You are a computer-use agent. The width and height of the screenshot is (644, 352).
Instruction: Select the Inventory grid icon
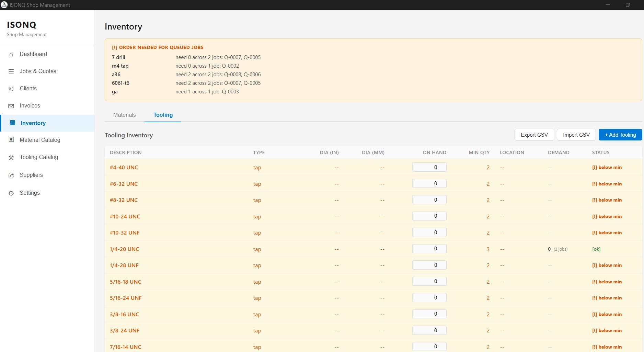point(11,123)
